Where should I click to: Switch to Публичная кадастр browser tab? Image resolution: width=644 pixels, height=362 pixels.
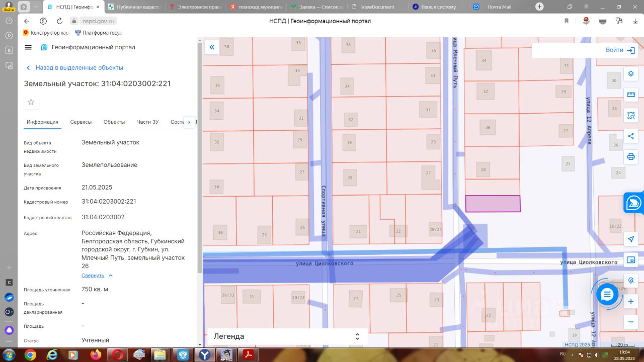click(134, 7)
